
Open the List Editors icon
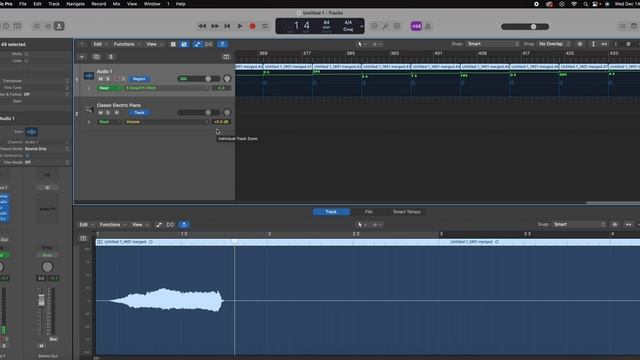click(x=622, y=26)
